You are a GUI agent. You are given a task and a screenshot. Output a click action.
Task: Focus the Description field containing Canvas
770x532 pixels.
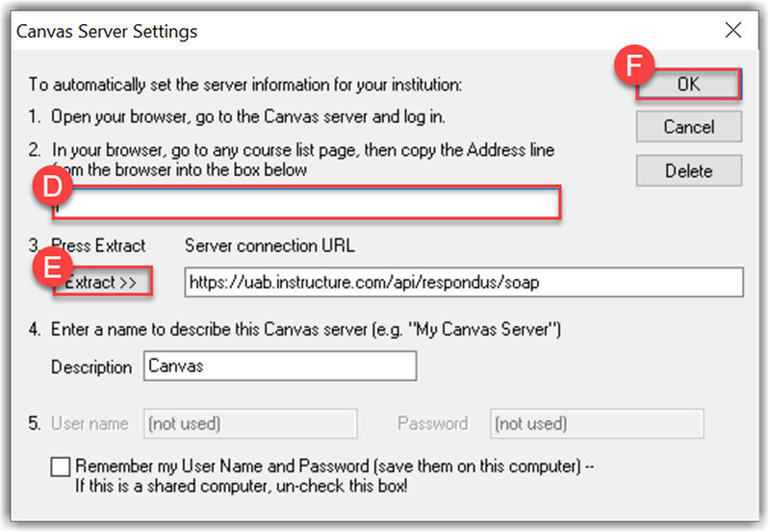click(280, 367)
